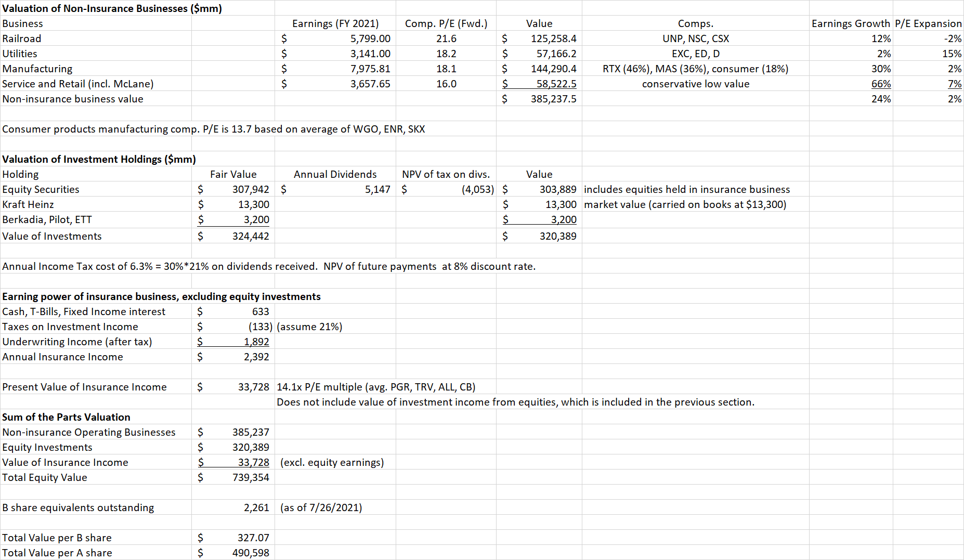
Task: Select Total Equity Value 739,354
Action: click(x=251, y=477)
